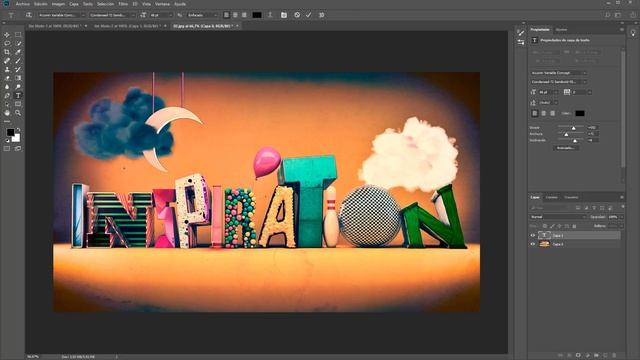
Task: Click the warp text icon in options bar
Action: click(270, 15)
